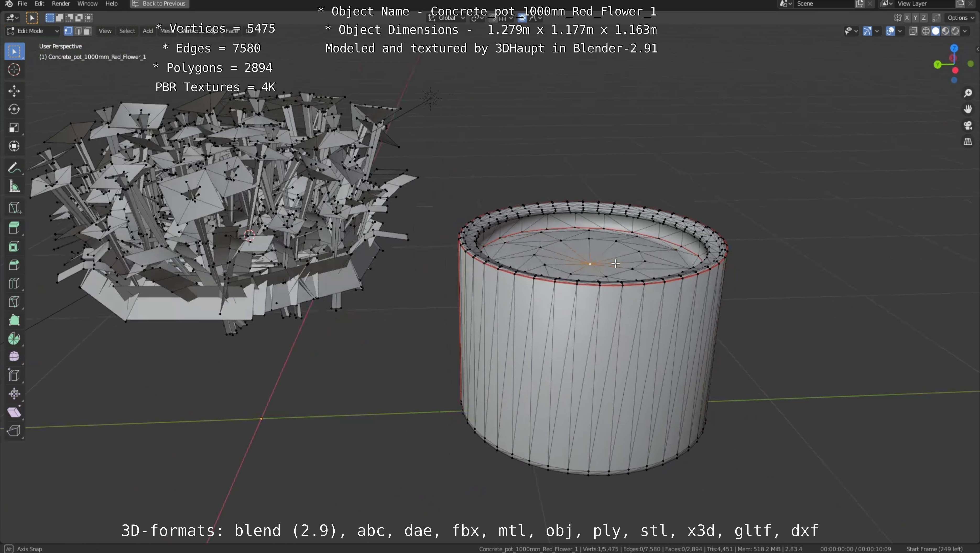The height and width of the screenshot is (553, 980).
Task: Open the scene browse dropdown
Action: click(786, 4)
